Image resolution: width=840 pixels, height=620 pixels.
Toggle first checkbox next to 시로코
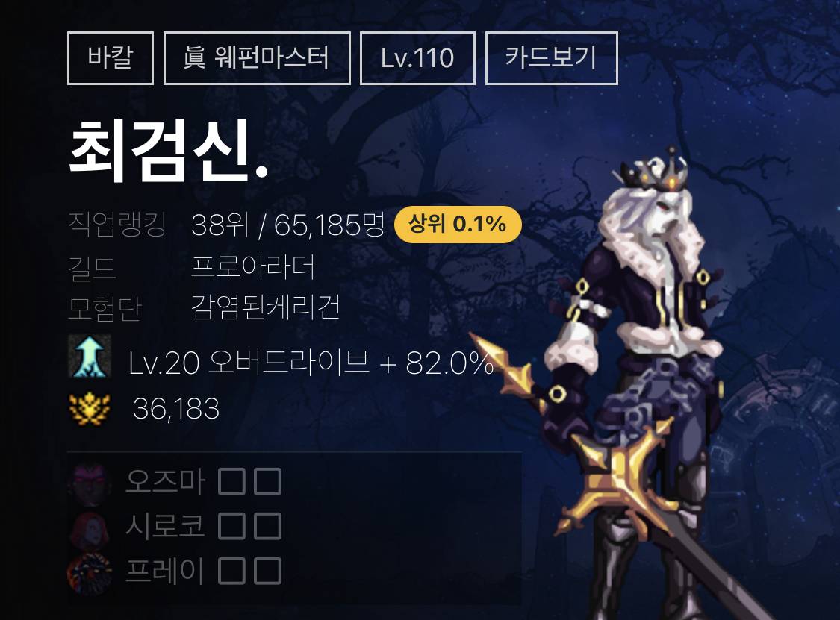tap(231, 526)
